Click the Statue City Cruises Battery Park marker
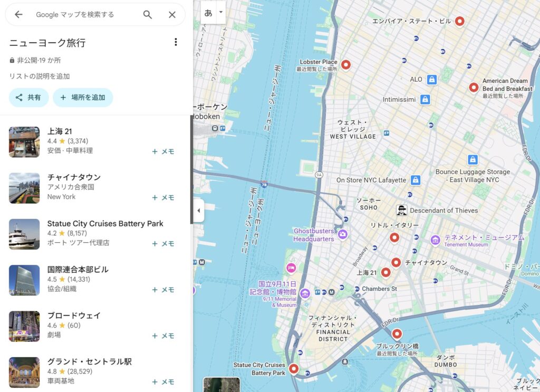 tap(293, 369)
